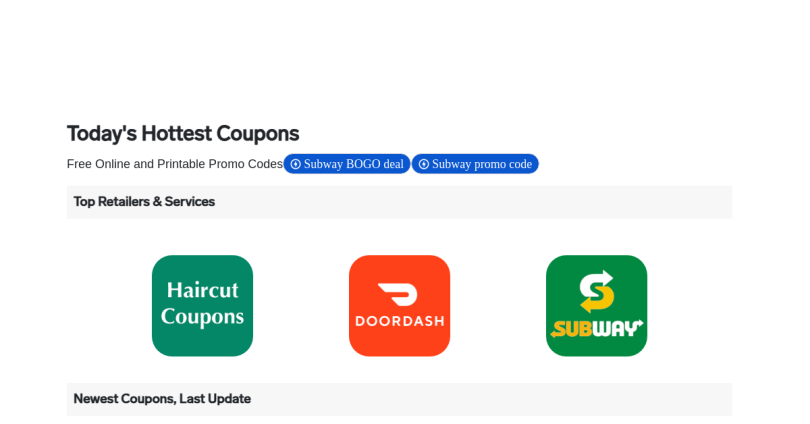The width and height of the screenshot is (810, 424).
Task: Click the word Coupons in green tile
Action: (x=202, y=317)
